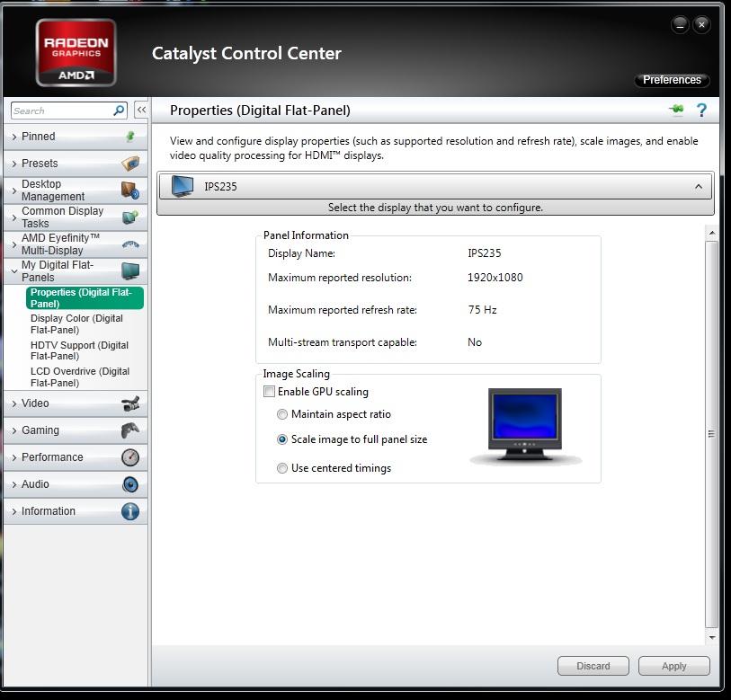Click the Presets picture icon
731x700 pixels.
[130, 164]
